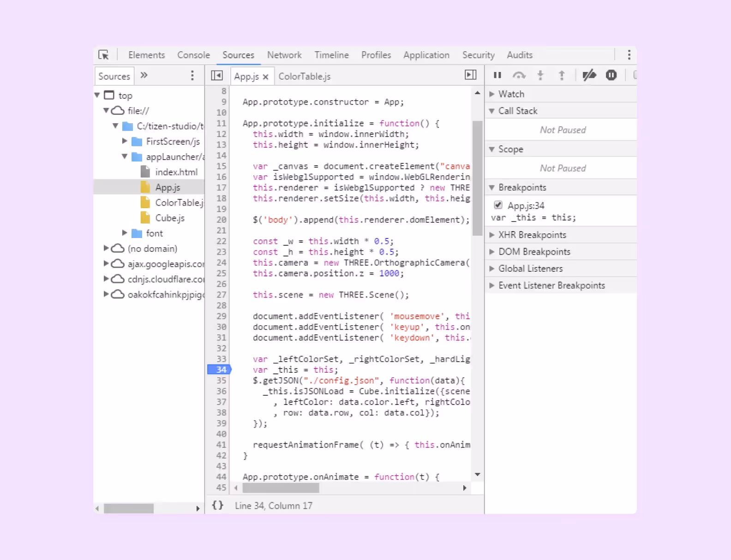Step into next function call
This screenshot has width=731, height=560.
[540, 75]
